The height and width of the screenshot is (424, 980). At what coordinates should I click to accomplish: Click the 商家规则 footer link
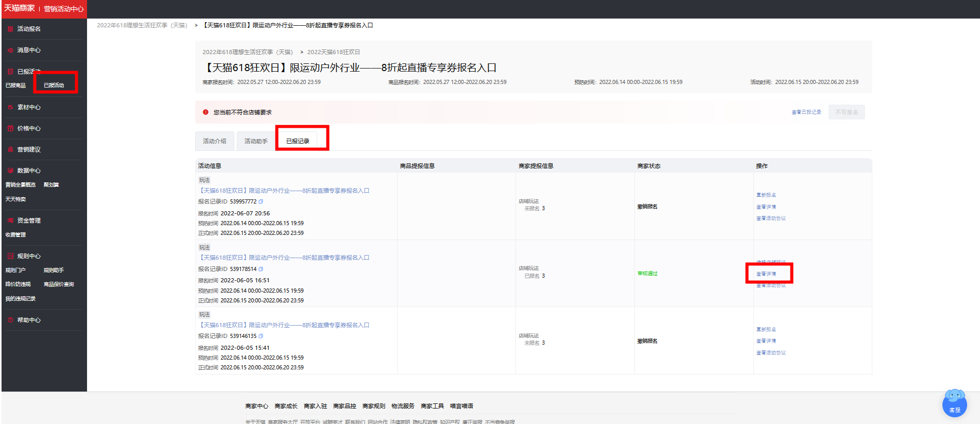(374, 406)
